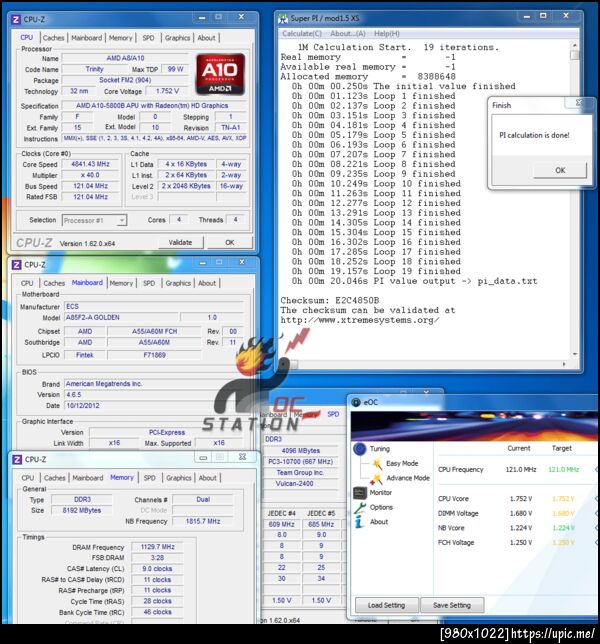Click the DIMM Voltage target value in eOC
The width and height of the screenshot is (600, 644).
tap(563, 513)
